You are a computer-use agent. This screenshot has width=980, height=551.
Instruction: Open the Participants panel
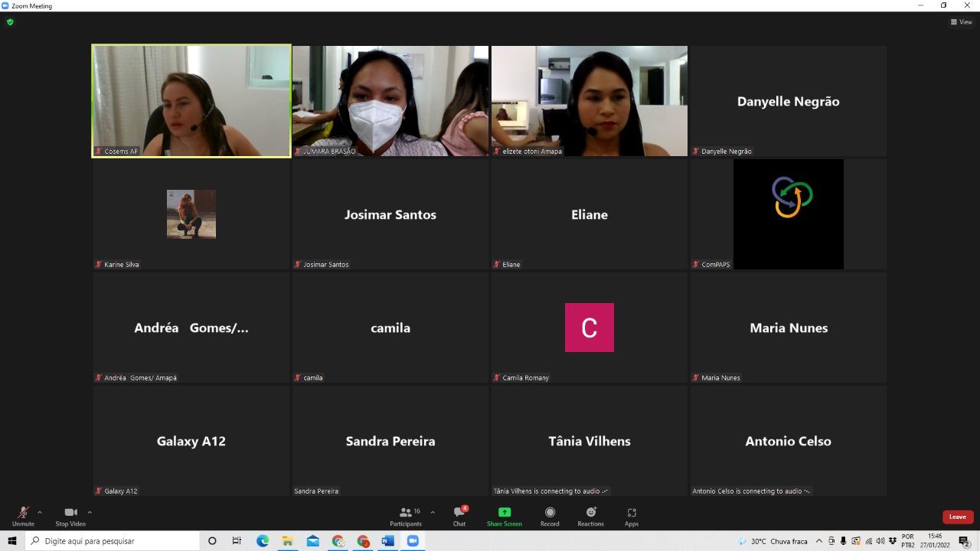pos(405,516)
